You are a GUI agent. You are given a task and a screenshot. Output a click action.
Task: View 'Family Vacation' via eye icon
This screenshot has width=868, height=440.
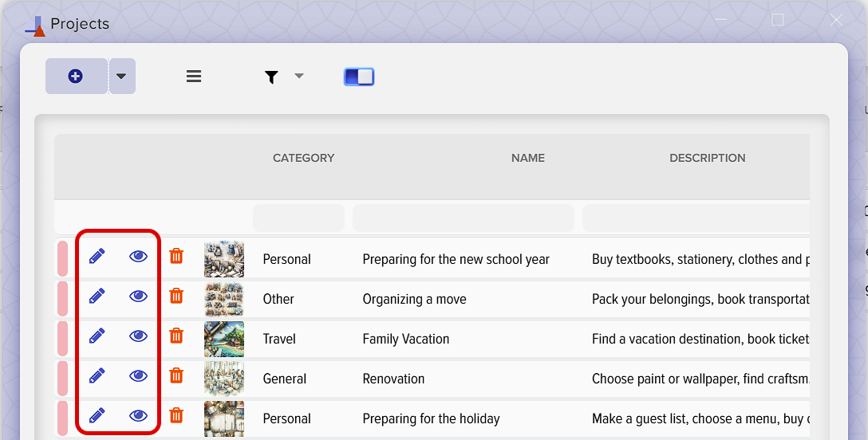coord(138,336)
